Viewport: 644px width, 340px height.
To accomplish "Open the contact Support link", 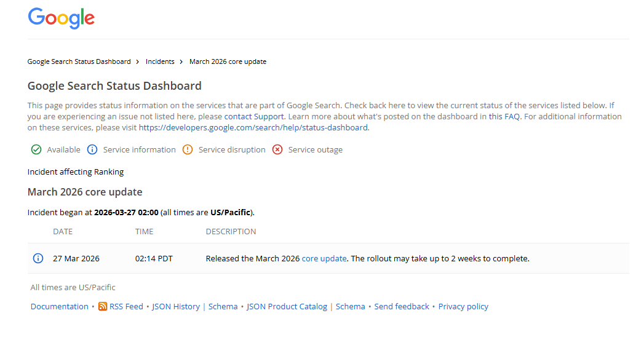I will 254,116.
